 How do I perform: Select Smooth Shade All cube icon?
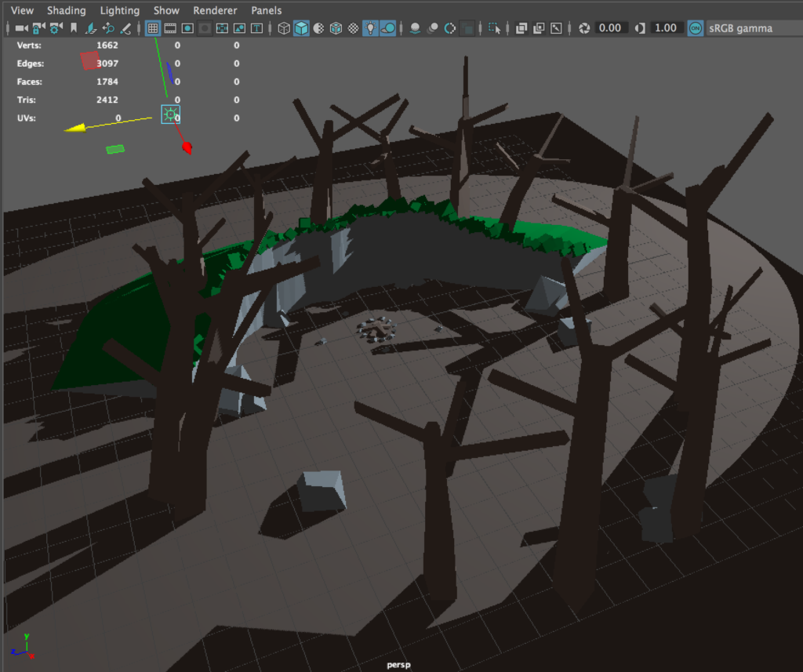click(x=301, y=28)
